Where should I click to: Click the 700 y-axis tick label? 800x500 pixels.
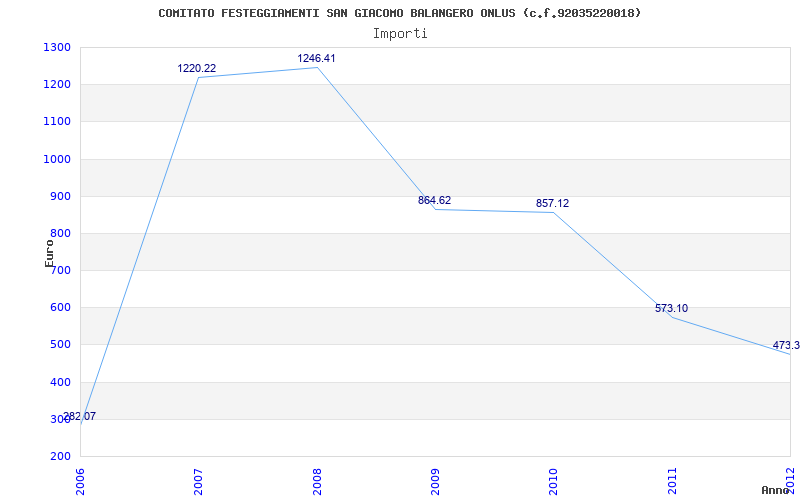pos(60,271)
